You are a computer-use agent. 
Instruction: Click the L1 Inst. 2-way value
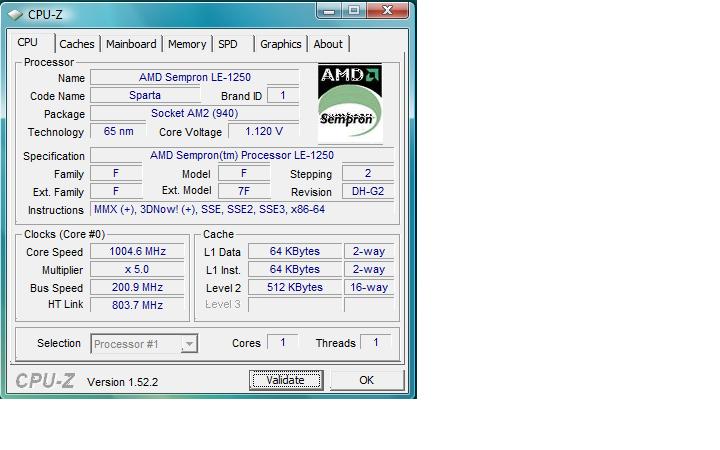369,269
